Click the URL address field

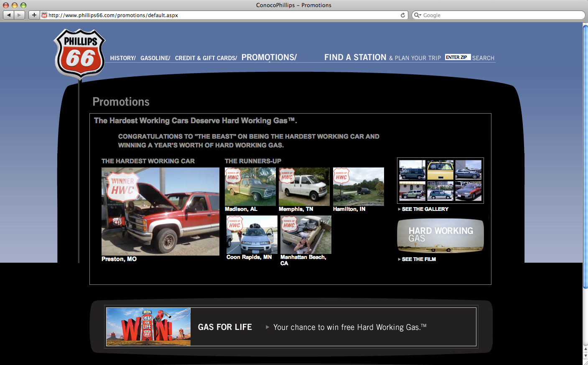click(x=224, y=15)
